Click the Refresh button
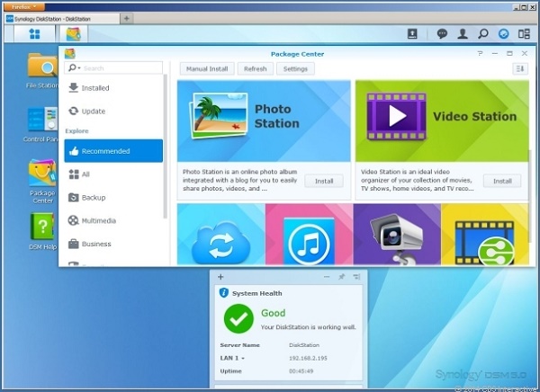This screenshot has height=392, width=540. point(256,69)
